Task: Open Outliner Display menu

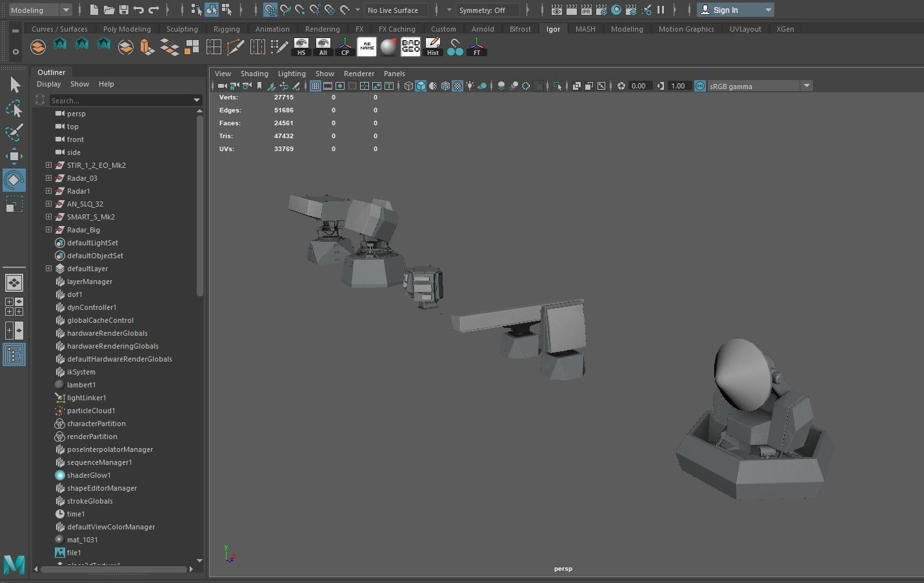Action: 48,84
